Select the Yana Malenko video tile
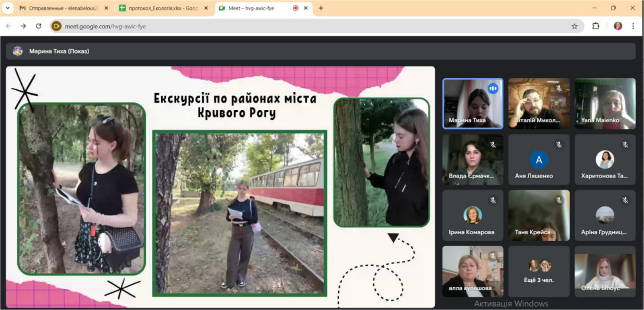 tap(605, 103)
